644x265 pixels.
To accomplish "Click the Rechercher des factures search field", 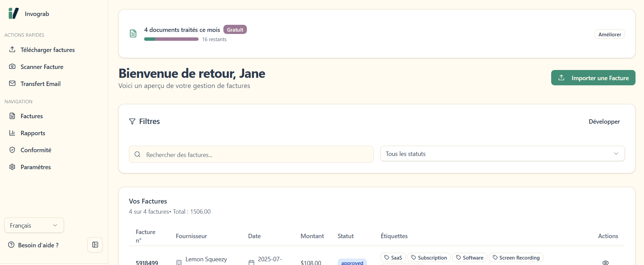I will pos(252,155).
